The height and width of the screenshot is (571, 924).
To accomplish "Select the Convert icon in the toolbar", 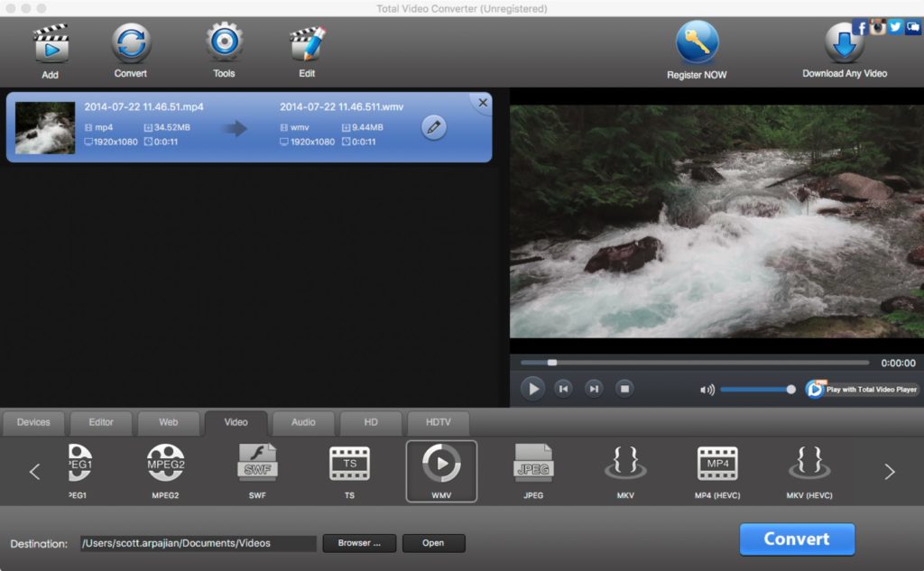I will coord(130,42).
